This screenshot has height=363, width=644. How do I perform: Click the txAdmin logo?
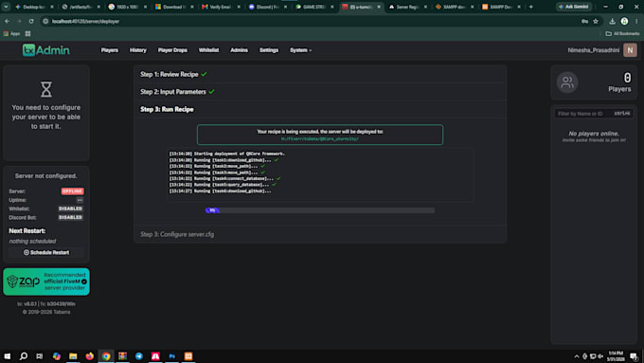pos(46,50)
